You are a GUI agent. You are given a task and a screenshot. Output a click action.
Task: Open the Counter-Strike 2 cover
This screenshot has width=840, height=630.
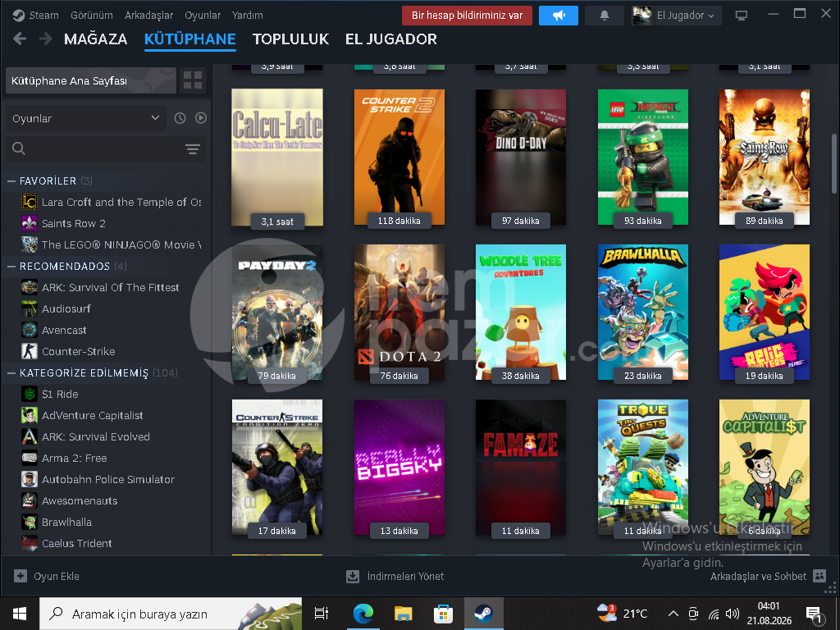click(399, 157)
